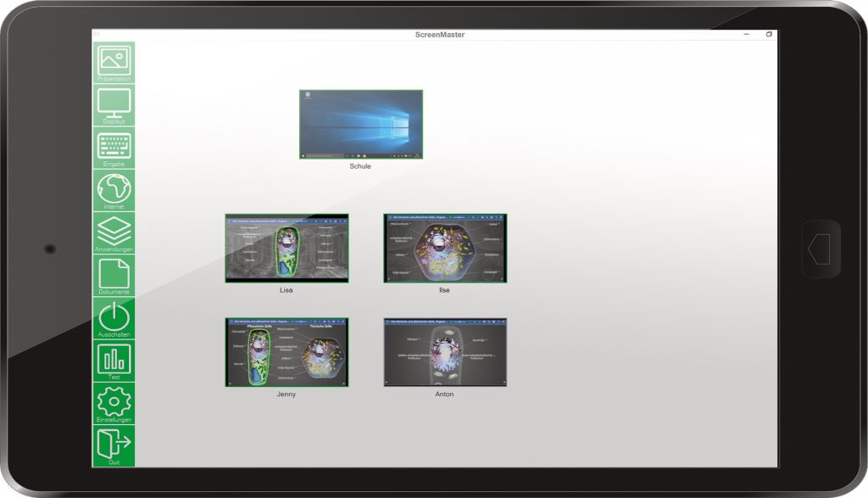Image resolution: width=868 pixels, height=498 pixels.
Task: Open the Eingabe keyboard icon
Action: tap(114, 148)
